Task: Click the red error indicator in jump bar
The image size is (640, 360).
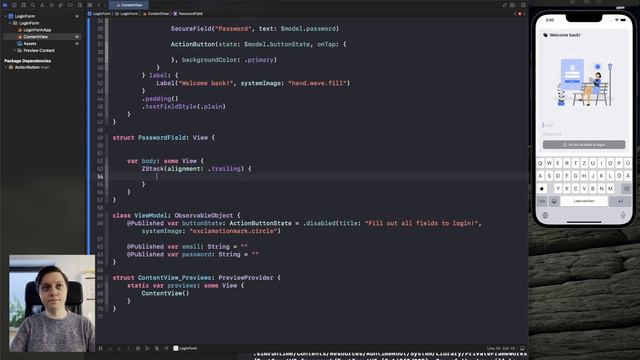Action: pos(520,13)
